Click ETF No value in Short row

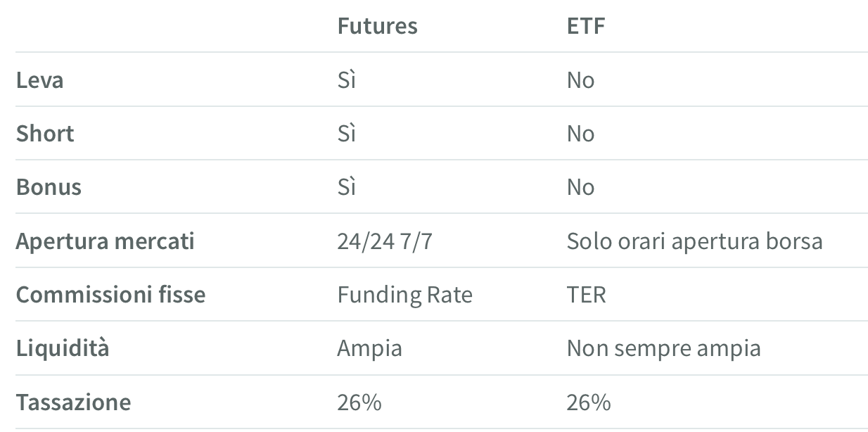click(x=580, y=134)
